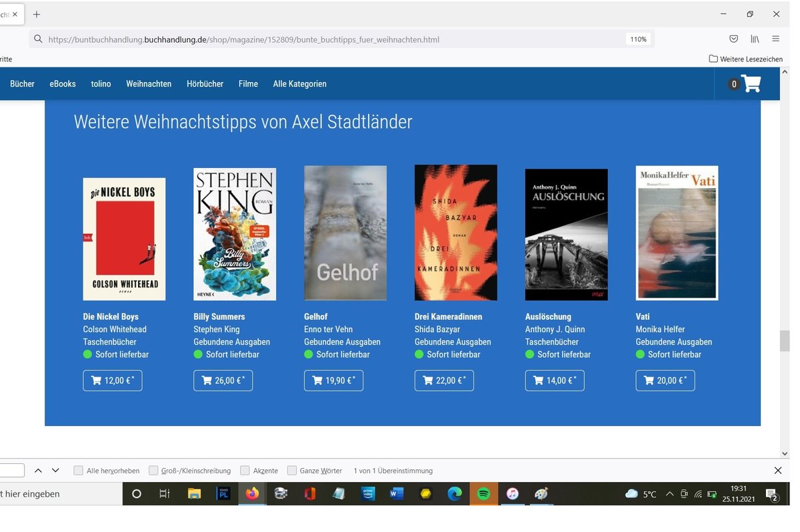Open the Office icon in the taskbar
Screen dimensions: 800x532
click(309, 494)
